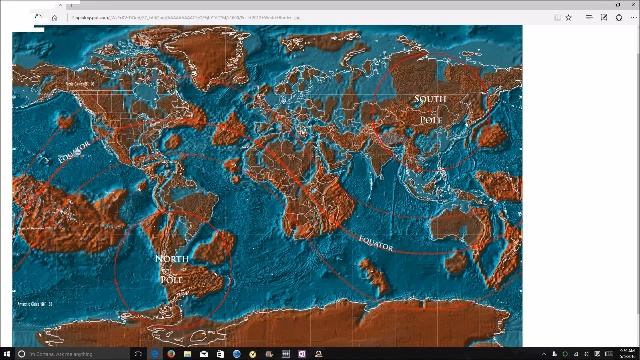Open the Share icon in Edge toolbar
Image resolution: width=640 pixels, height=360 pixels.
tap(619, 17)
